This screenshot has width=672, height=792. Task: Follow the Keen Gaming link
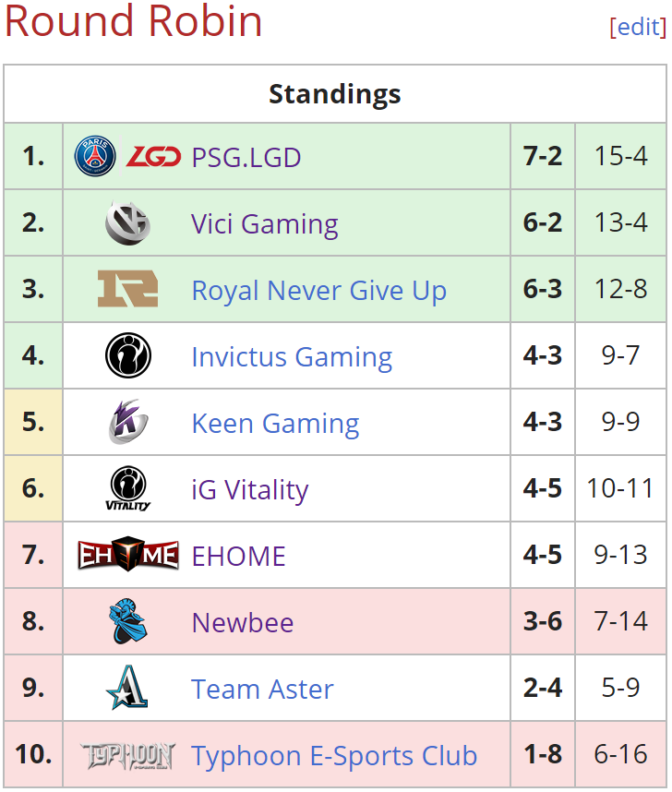tap(275, 424)
